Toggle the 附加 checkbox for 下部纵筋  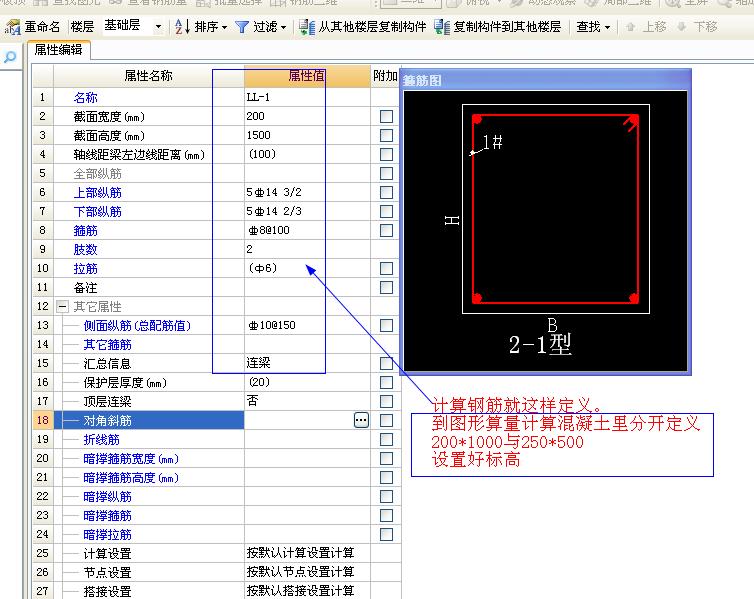386,212
